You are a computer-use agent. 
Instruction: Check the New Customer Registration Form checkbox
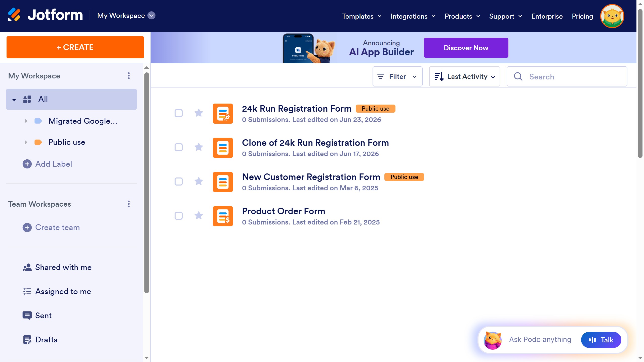179,182
